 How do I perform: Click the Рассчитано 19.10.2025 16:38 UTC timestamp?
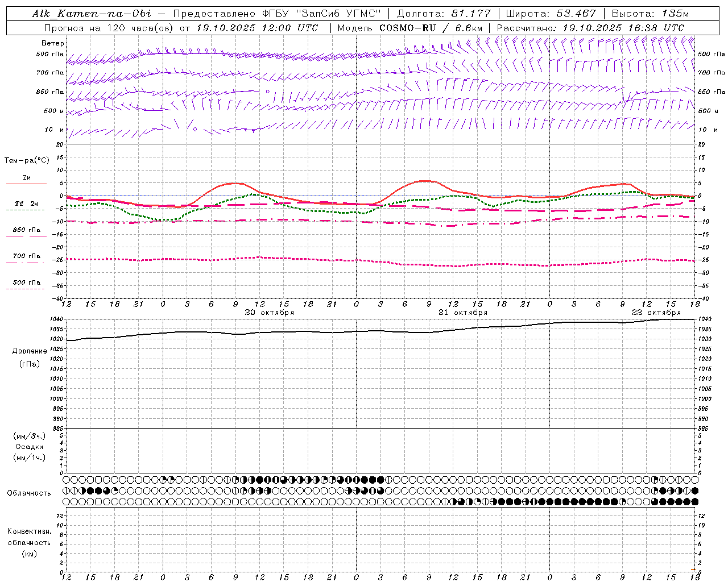pos(590,28)
